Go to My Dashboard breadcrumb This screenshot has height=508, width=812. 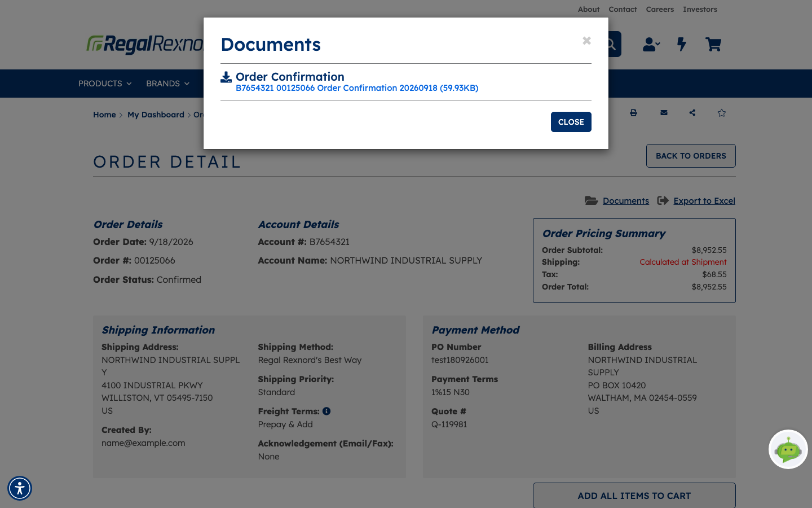[x=156, y=115]
